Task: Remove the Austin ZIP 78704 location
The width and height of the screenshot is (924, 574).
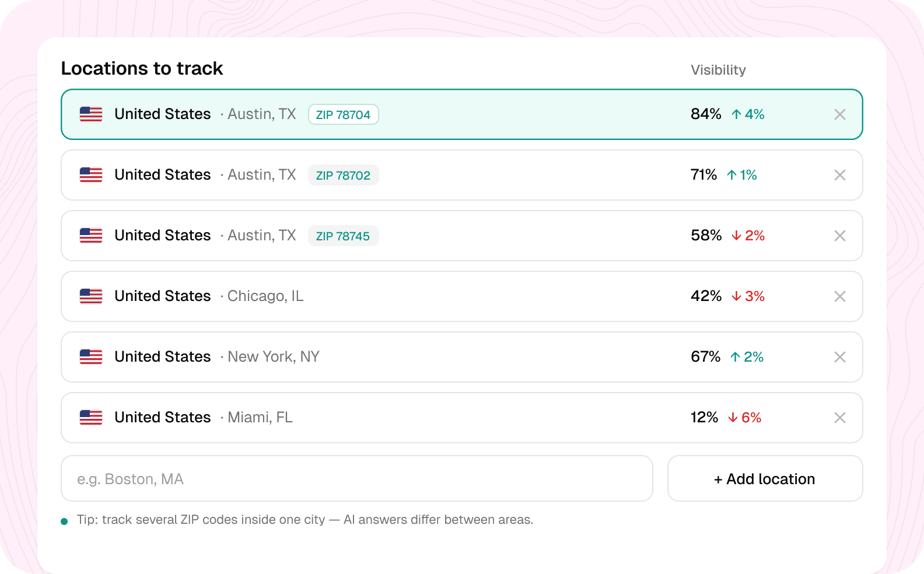Action: pyautogui.click(x=839, y=114)
